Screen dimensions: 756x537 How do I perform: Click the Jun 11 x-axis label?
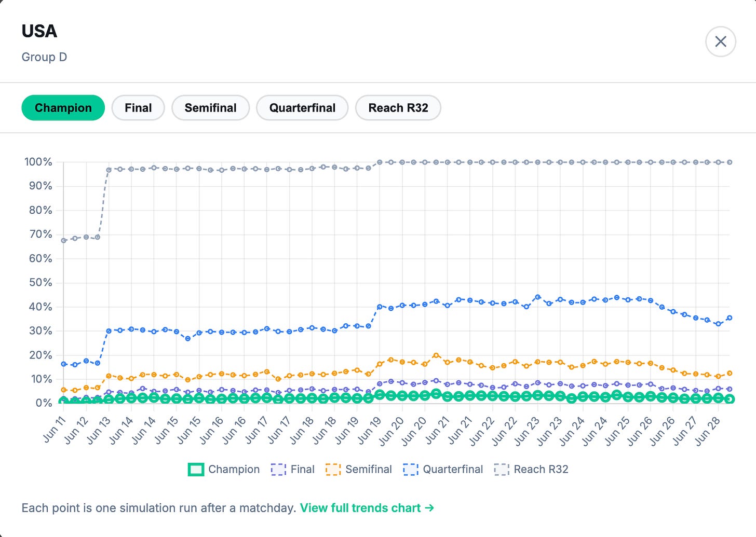click(54, 429)
